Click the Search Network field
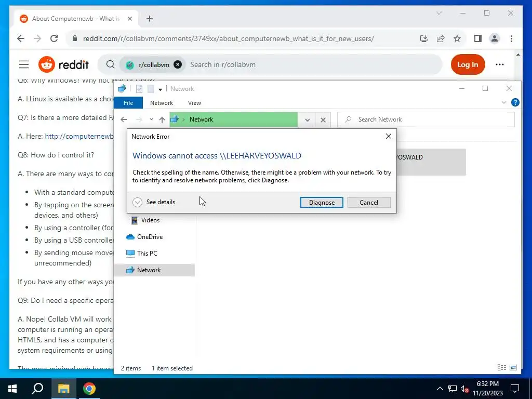The width and height of the screenshot is (532, 399). (426, 119)
